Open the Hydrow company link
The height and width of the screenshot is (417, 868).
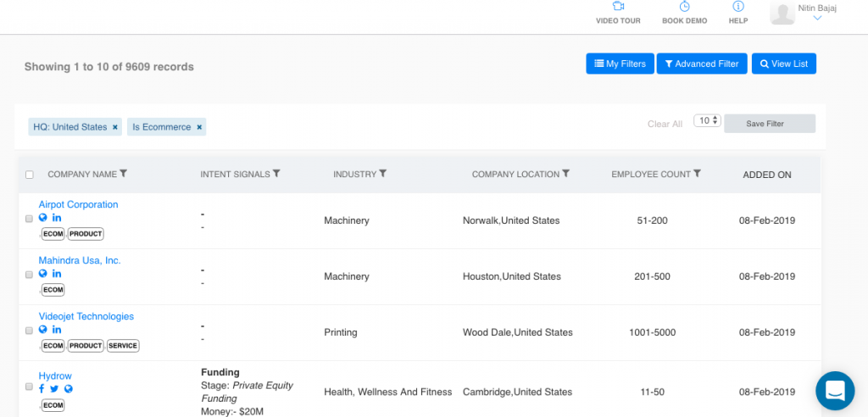pos(55,376)
